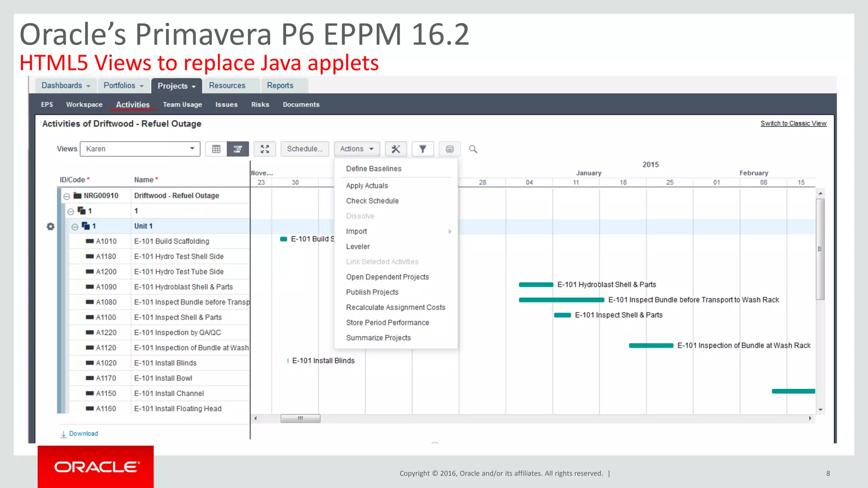Image resolution: width=868 pixels, height=488 pixels.
Task: Click the activity icon for A1180
Action: [x=90, y=256]
